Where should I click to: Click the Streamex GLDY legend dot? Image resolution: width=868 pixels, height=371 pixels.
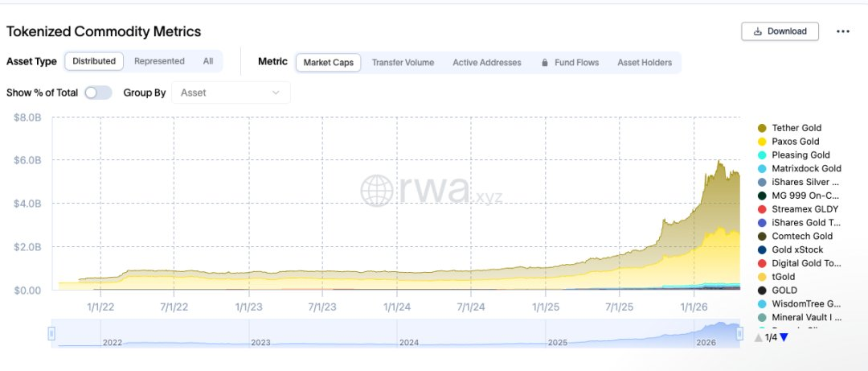point(762,209)
